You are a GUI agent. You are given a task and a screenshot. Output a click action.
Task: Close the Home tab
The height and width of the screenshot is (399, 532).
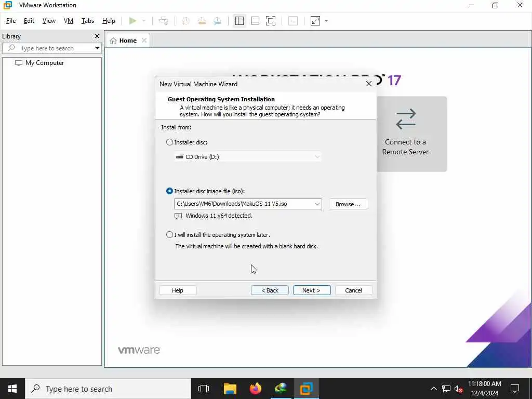(144, 41)
